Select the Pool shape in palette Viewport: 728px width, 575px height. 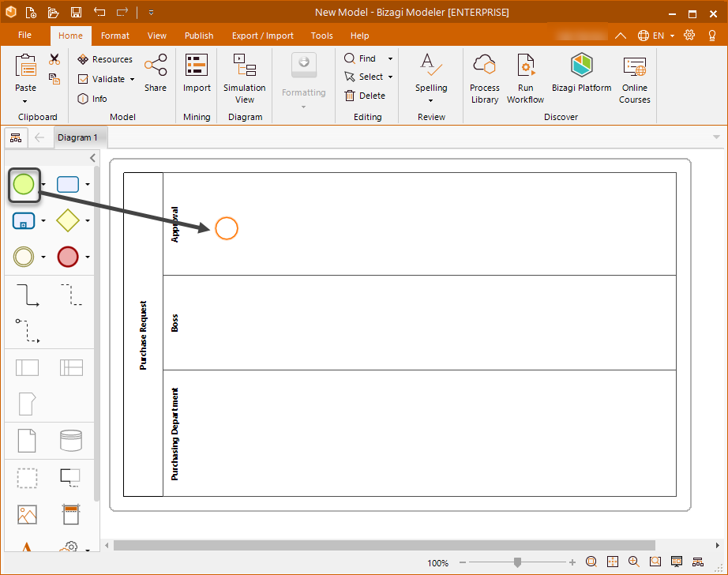(27, 367)
